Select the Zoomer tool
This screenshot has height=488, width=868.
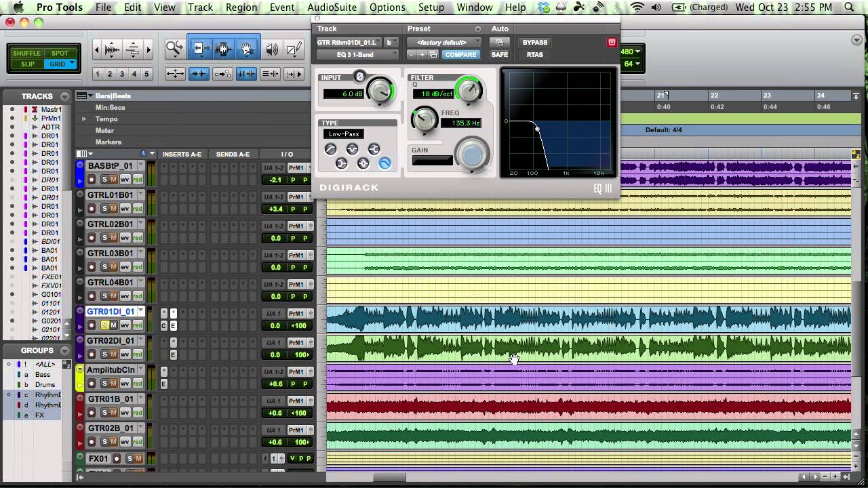click(x=174, y=49)
